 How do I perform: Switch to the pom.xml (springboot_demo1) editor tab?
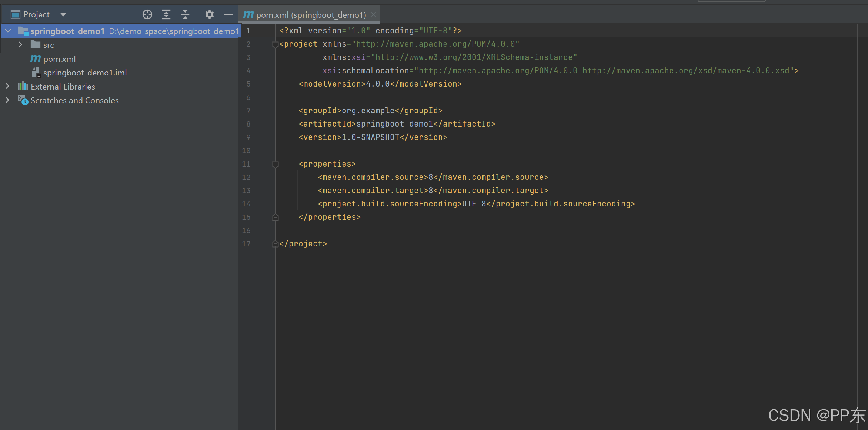pos(310,15)
